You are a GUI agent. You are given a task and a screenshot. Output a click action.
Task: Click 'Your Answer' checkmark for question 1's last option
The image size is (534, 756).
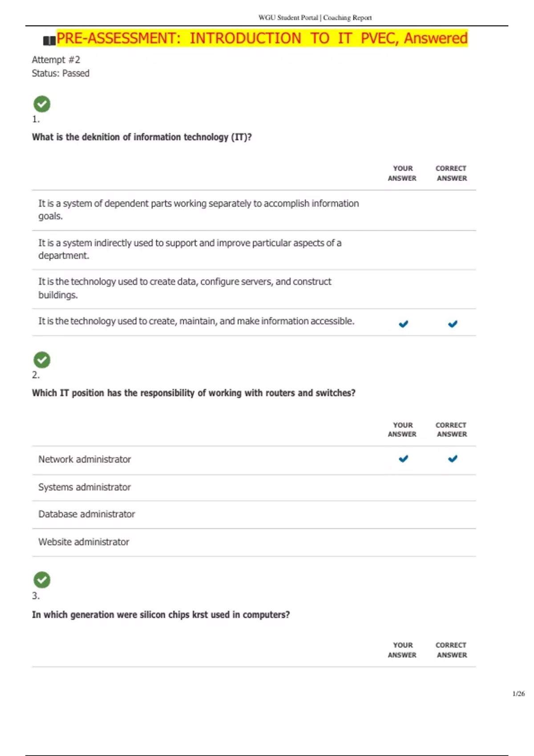(x=403, y=324)
